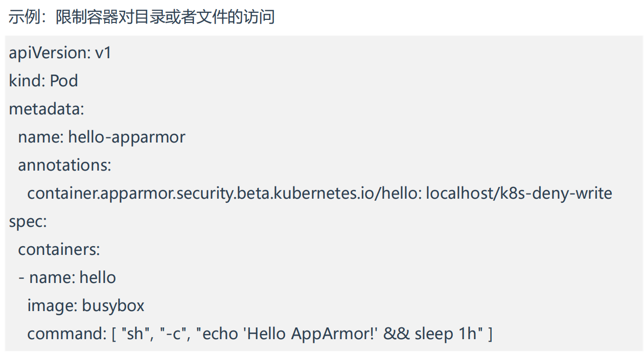Click the metadata: key

click(x=46, y=109)
